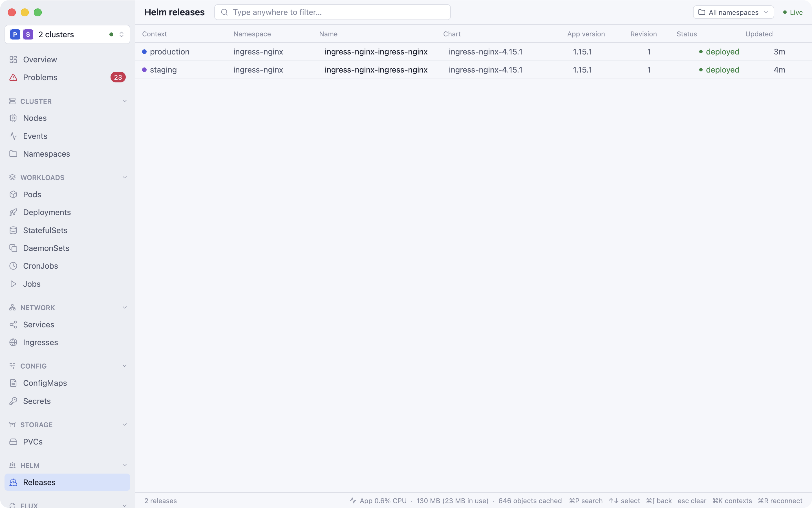The width and height of the screenshot is (812, 508).
Task: Click the Problems warning triangle icon
Action: pos(13,77)
